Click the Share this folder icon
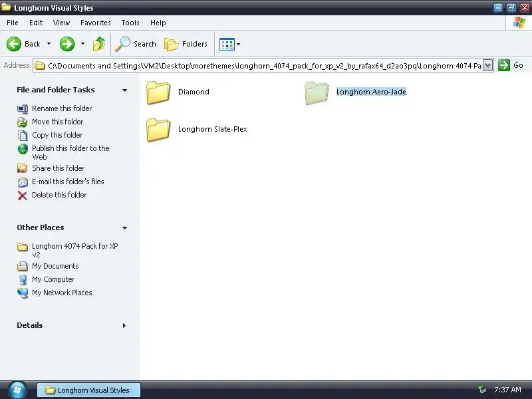This screenshot has height=399, width=532. click(x=23, y=168)
